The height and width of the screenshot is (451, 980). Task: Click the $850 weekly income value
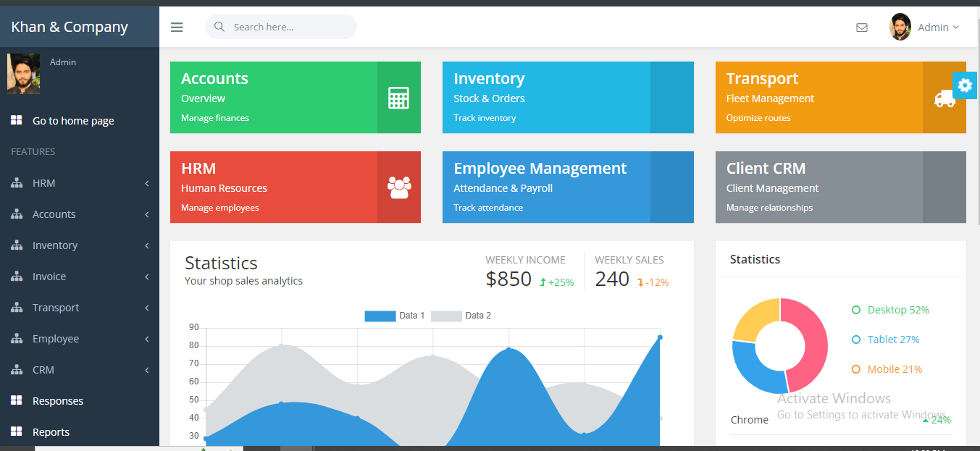coord(508,279)
